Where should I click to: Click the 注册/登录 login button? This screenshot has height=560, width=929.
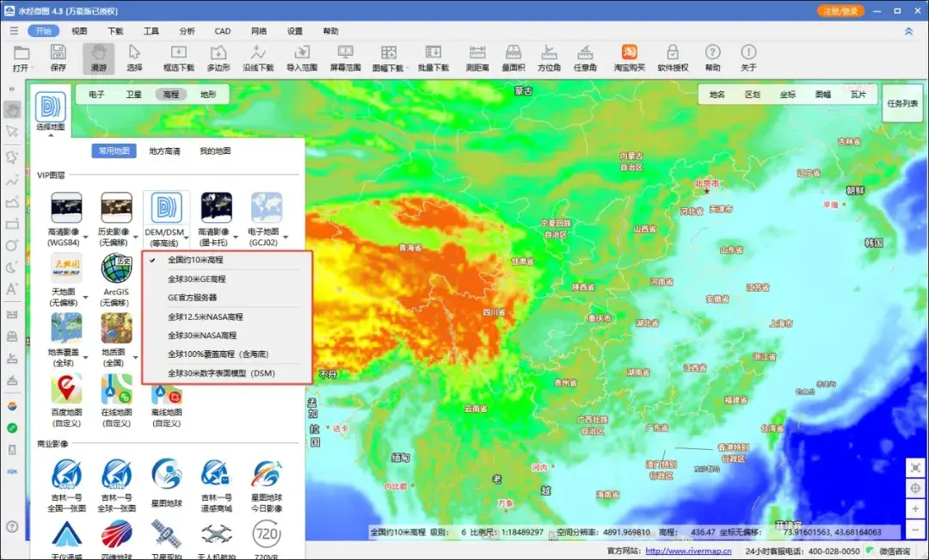click(x=840, y=10)
